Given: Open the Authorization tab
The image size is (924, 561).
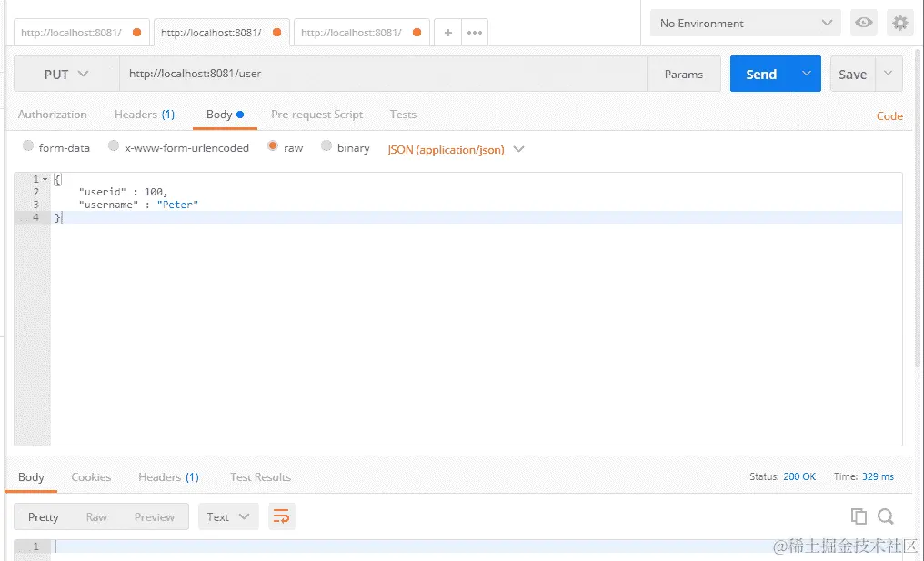Looking at the screenshot, I should (x=53, y=115).
